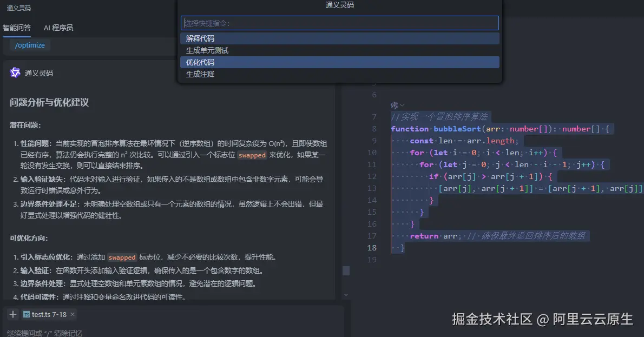Click the 问题分析与优化建议 heading
Viewport: 644px width, 337px height.
click(x=49, y=102)
